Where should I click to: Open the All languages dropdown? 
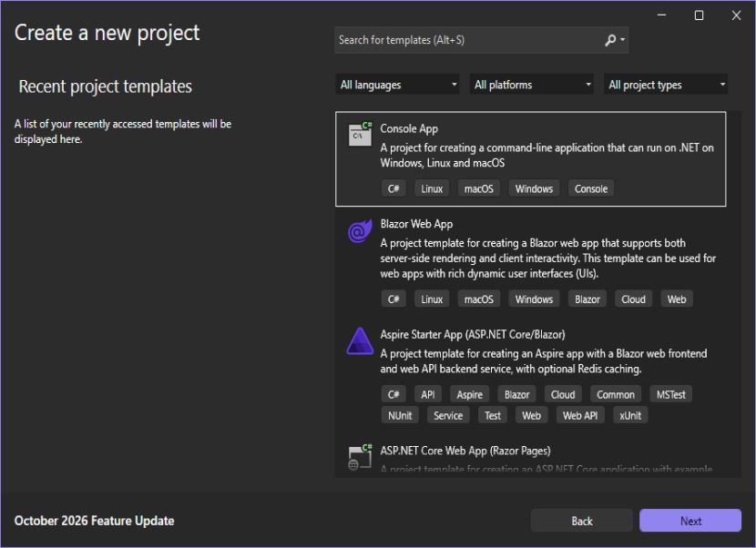pyautogui.click(x=397, y=85)
